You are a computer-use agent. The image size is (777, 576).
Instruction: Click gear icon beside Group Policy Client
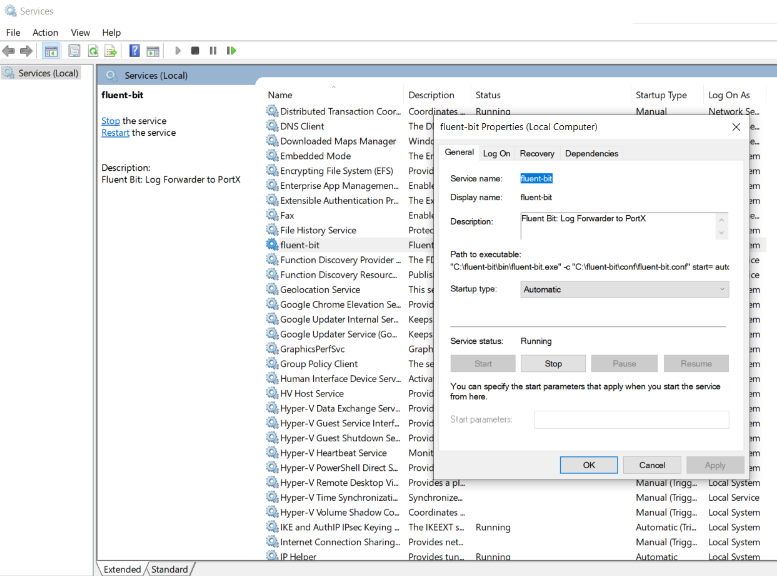(272, 363)
